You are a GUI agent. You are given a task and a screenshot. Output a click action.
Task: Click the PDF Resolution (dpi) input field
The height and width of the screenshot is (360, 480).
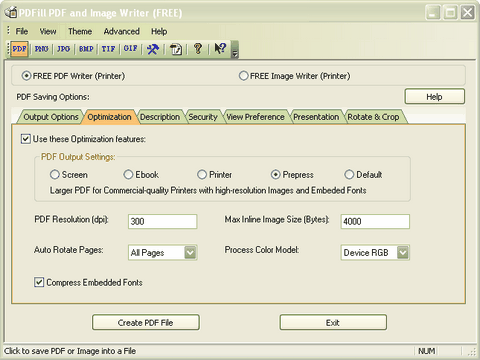162,221
